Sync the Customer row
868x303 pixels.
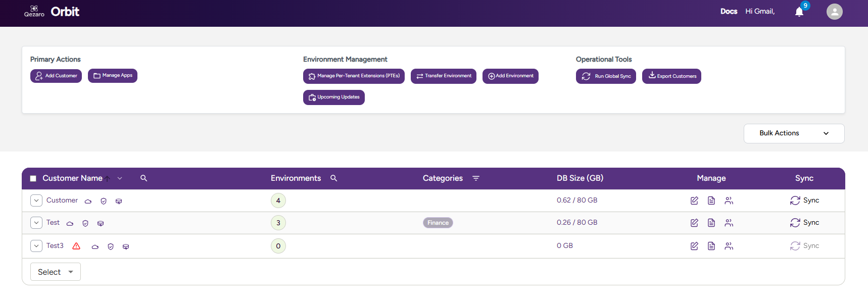click(805, 200)
